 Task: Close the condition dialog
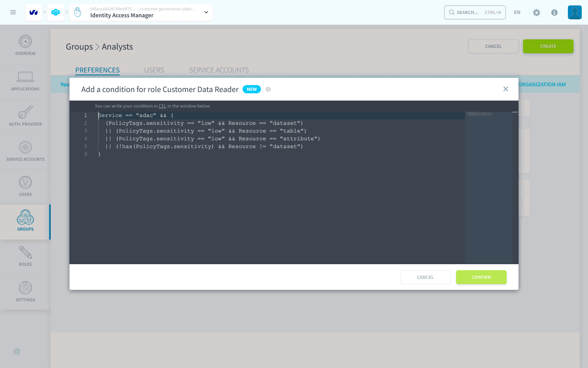[506, 89]
